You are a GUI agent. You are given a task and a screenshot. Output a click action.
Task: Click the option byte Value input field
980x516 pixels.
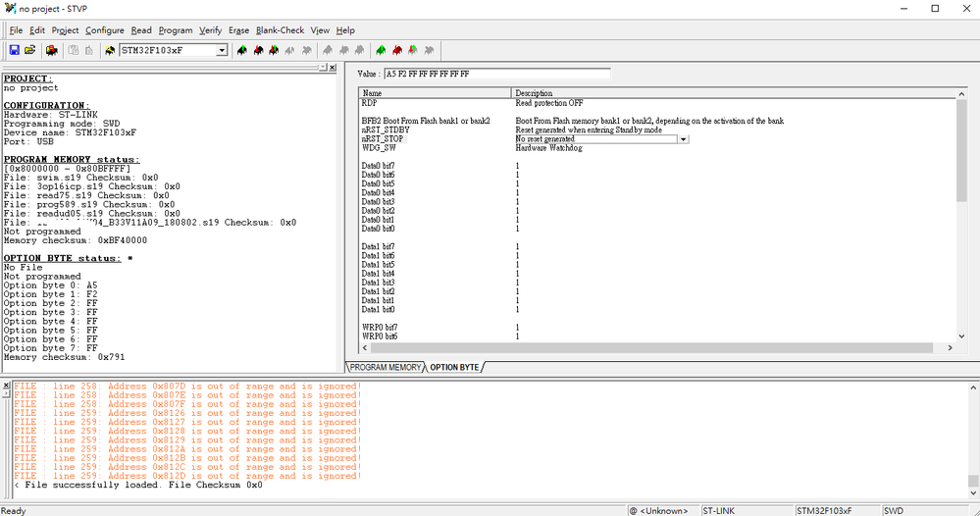click(x=497, y=74)
